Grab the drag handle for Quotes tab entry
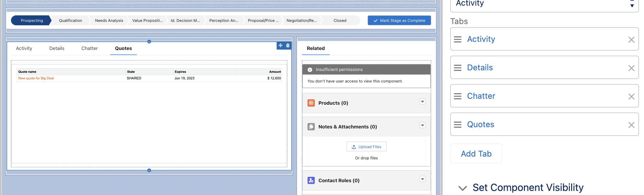Viewport: 644px width, 195px height. coord(458,125)
